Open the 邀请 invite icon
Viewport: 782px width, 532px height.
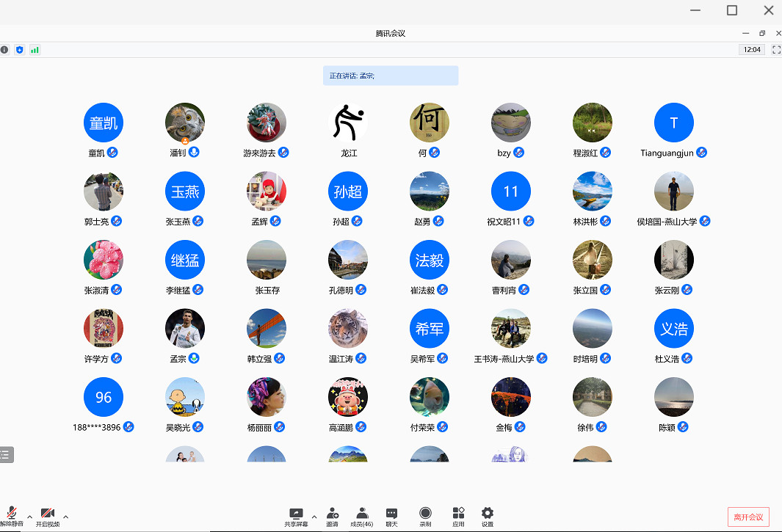332,516
